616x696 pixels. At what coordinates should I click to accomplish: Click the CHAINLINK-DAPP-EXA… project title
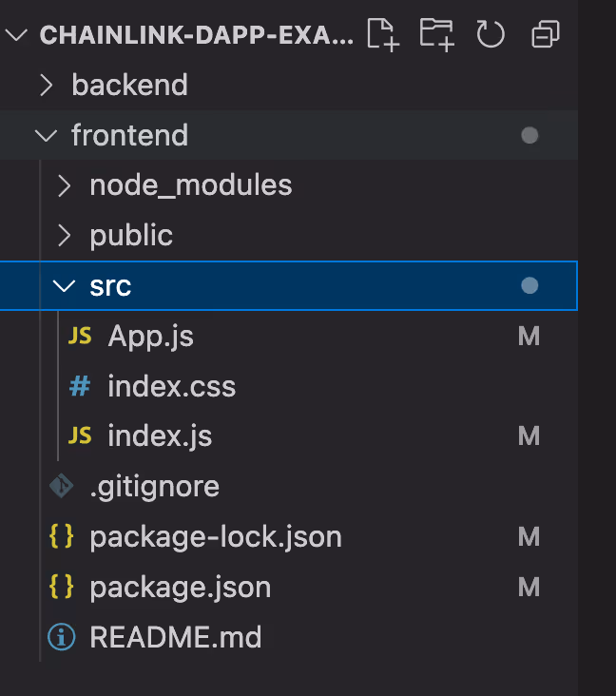click(197, 35)
